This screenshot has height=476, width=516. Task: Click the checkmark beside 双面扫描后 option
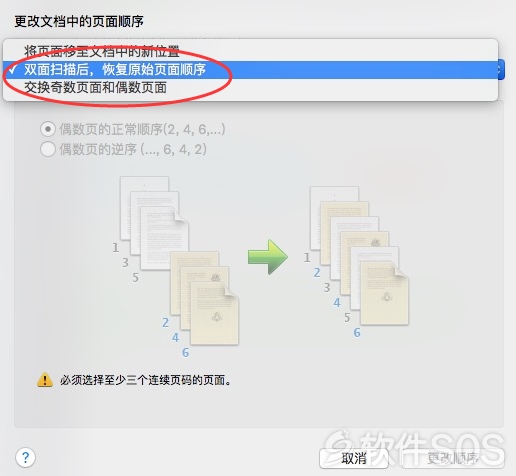coord(13,69)
